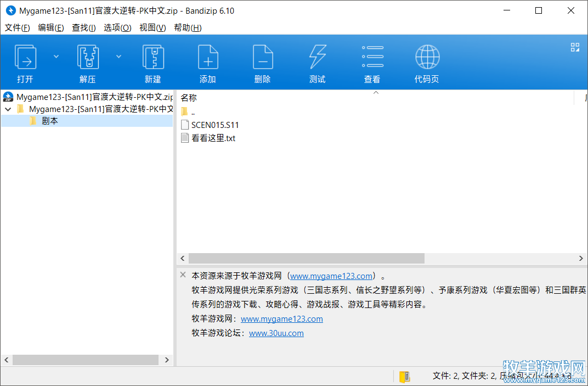Click the toolbar layout grid icon

575,47
